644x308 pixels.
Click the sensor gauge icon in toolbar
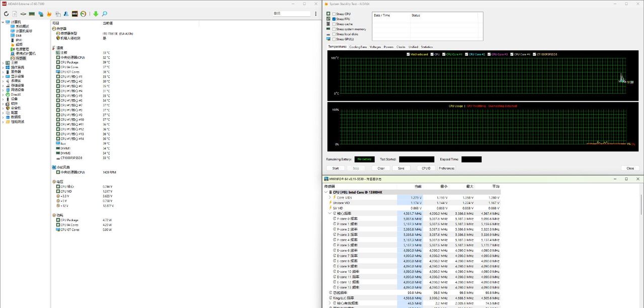(x=83, y=14)
